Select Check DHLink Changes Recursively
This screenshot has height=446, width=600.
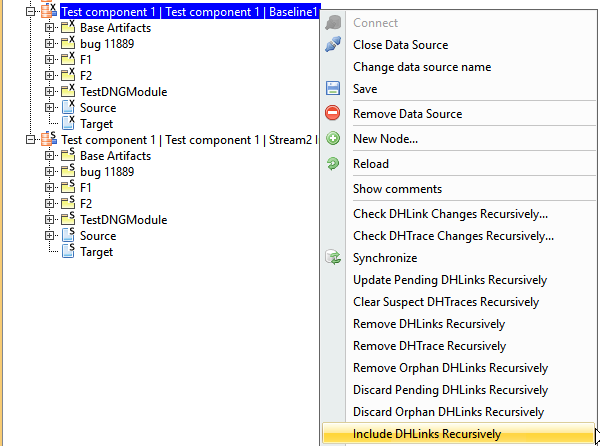click(450, 214)
